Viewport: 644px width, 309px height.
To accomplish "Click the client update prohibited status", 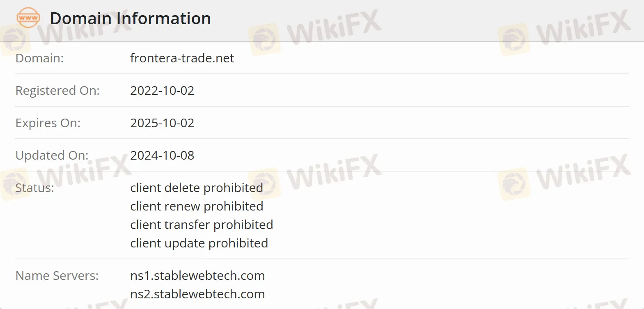I will [199, 243].
